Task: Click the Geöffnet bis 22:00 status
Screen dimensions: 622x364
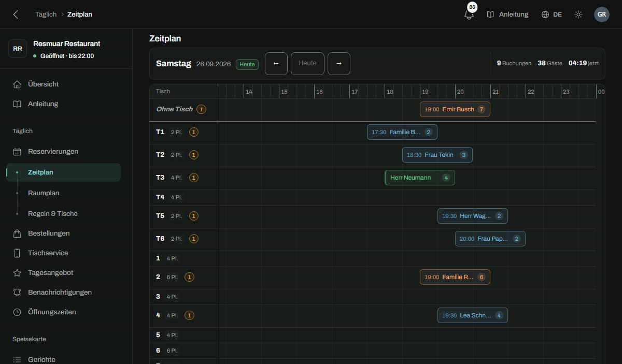Action: pyautogui.click(x=64, y=56)
